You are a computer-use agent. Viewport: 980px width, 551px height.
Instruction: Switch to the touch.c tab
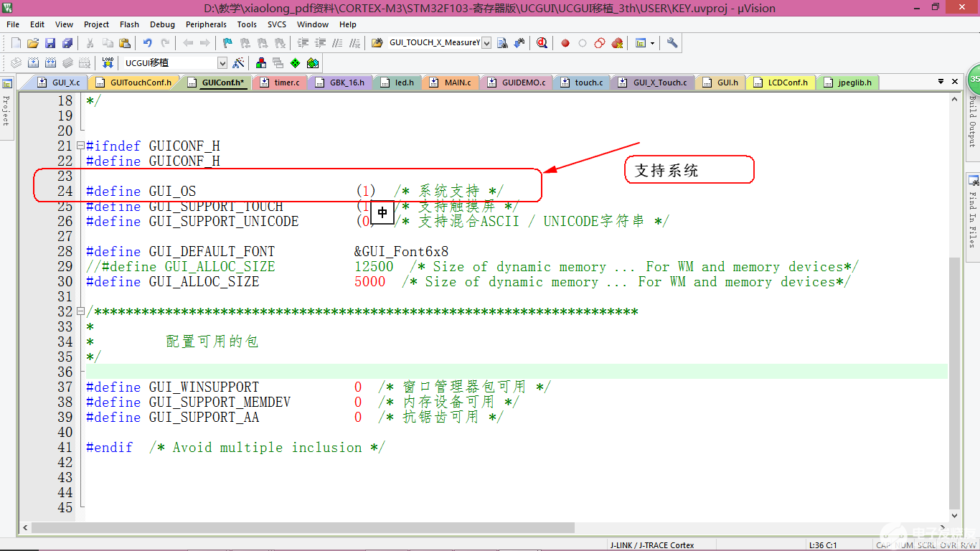[x=582, y=83]
